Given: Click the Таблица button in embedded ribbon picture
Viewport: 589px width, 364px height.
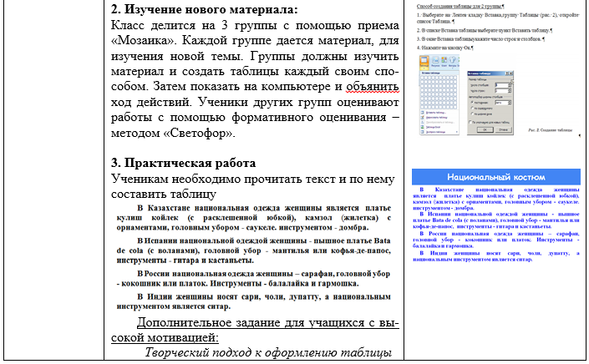Looking at the screenshot, I should click(x=424, y=63).
